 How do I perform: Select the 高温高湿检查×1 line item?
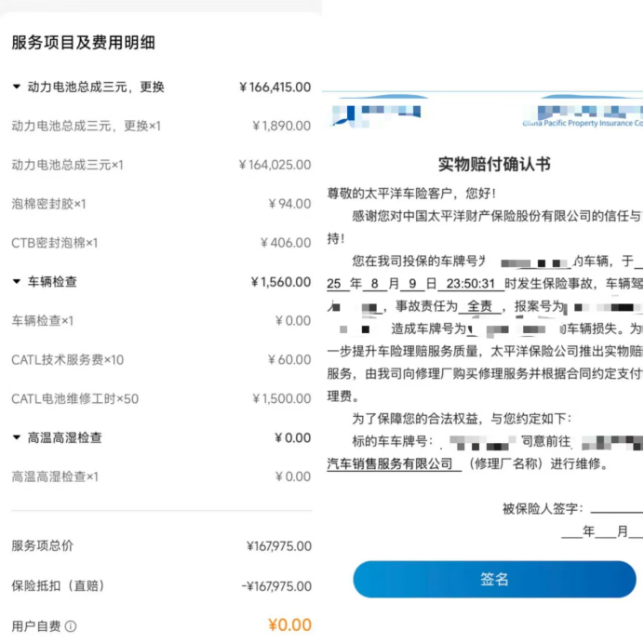point(55,476)
